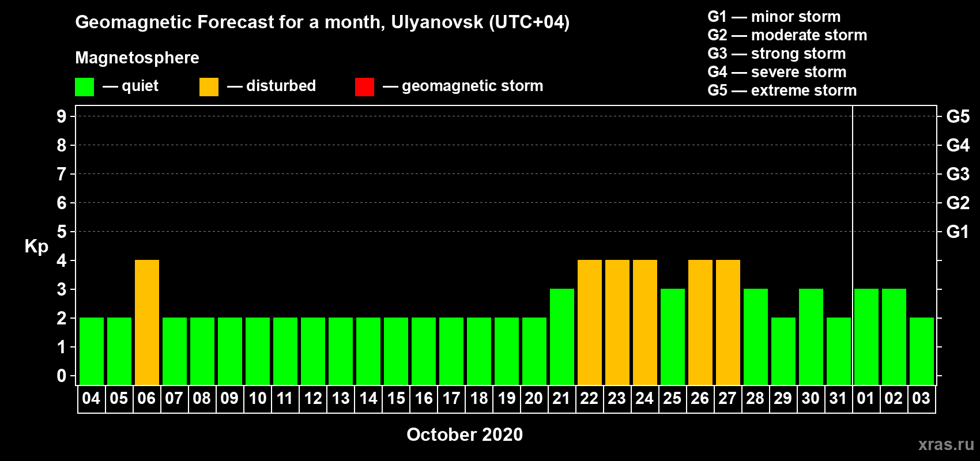Click Kp tick value 0
This screenshot has width=980, height=461.
coord(62,376)
